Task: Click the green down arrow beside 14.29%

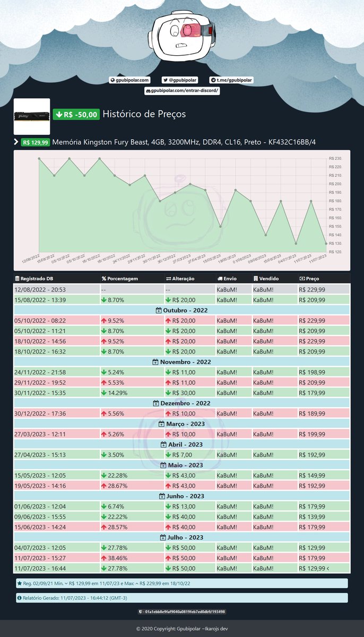Action: click(x=104, y=393)
